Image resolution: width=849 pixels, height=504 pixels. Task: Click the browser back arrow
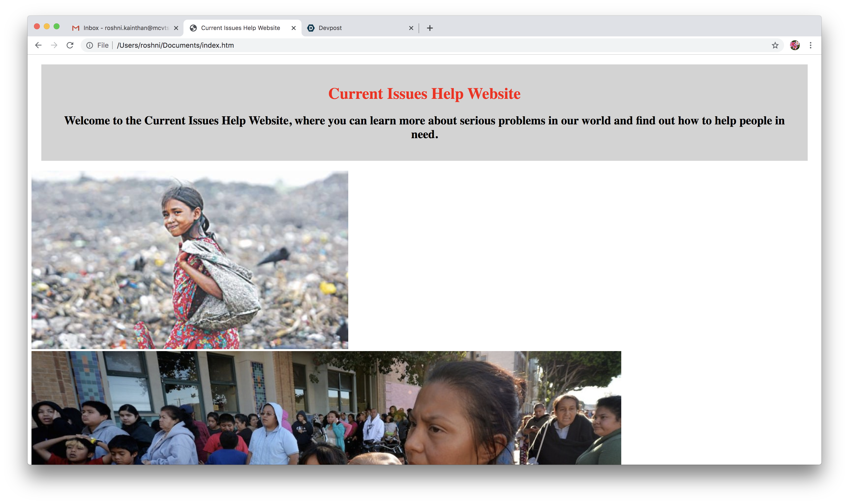coord(38,45)
